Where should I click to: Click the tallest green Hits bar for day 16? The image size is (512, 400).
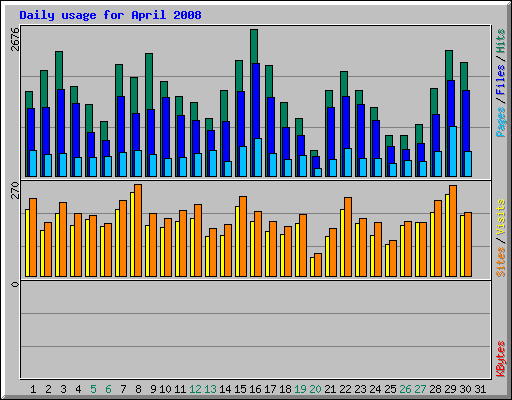coord(254,46)
